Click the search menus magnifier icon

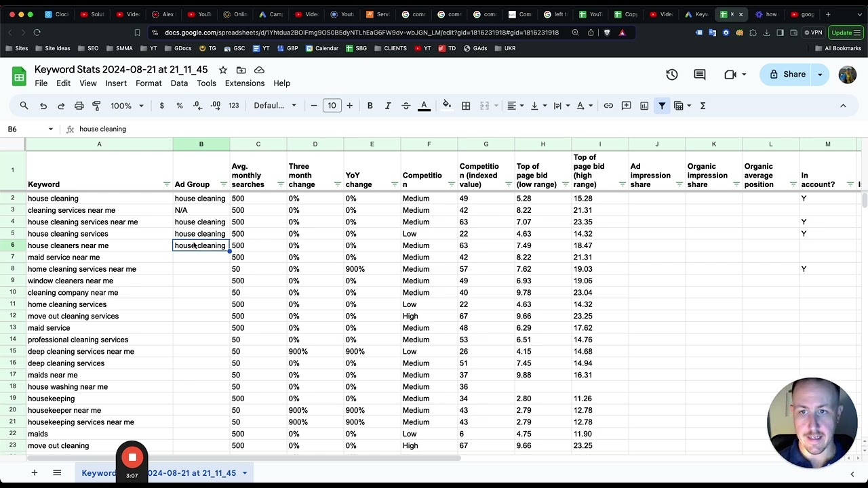pos(24,106)
